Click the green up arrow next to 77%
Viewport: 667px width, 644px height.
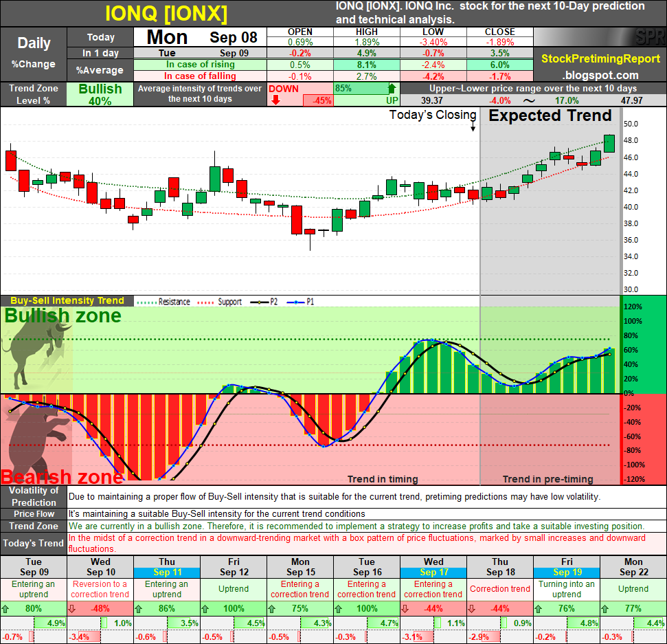coord(605,609)
